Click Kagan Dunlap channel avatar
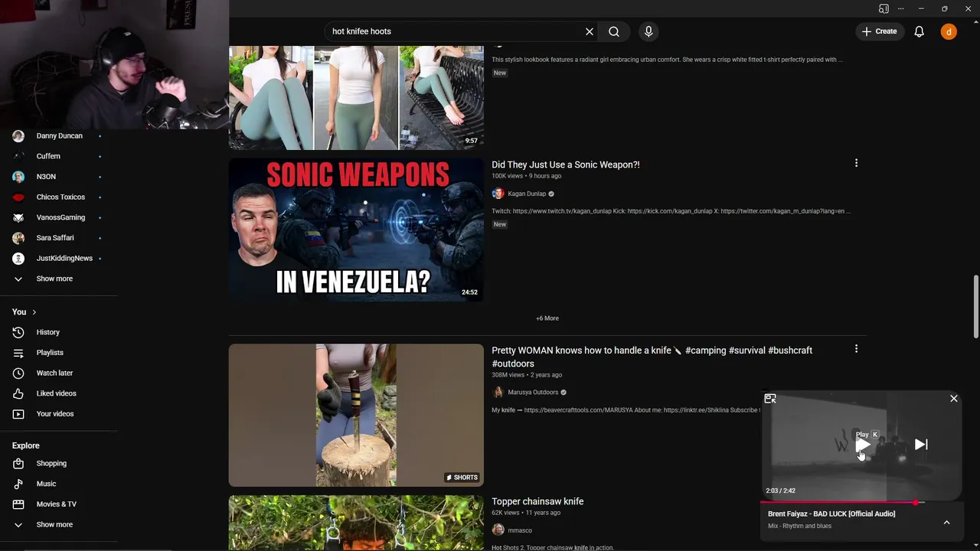This screenshot has width=980, height=551. (x=498, y=194)
